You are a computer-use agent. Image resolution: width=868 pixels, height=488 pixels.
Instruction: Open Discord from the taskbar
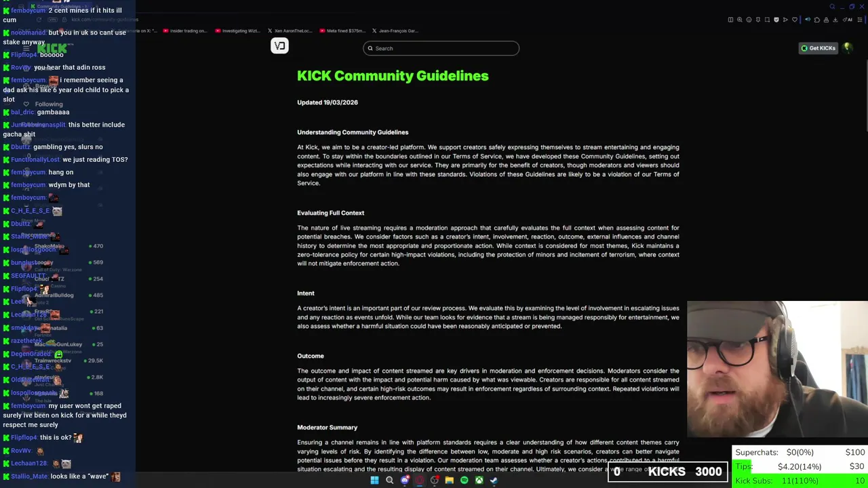coord(405,481)
